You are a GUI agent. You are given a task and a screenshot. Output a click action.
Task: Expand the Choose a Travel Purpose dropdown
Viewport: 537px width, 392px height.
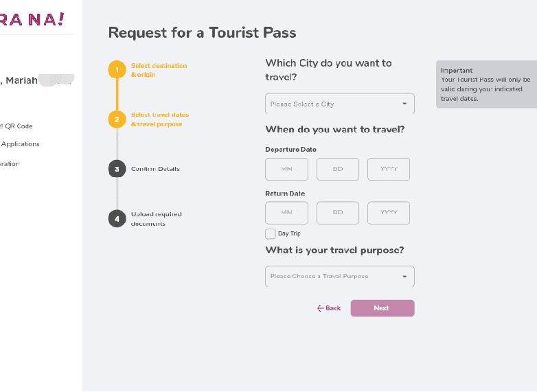click(340, 276)
